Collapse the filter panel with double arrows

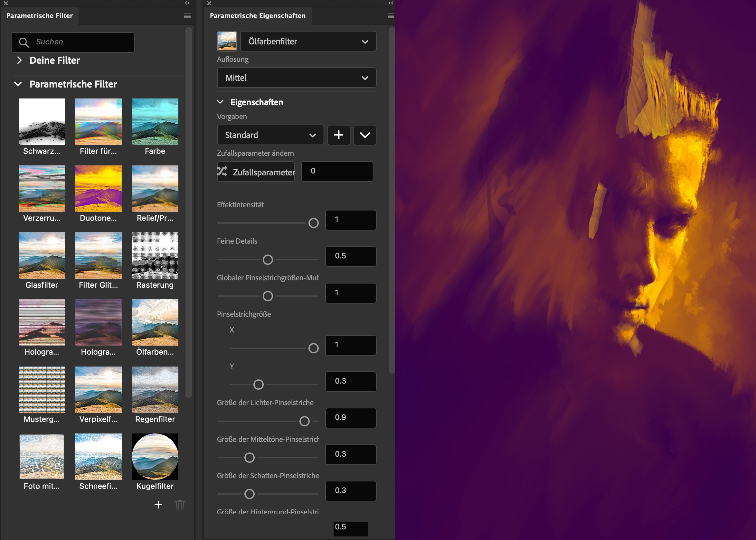point(187,3)
